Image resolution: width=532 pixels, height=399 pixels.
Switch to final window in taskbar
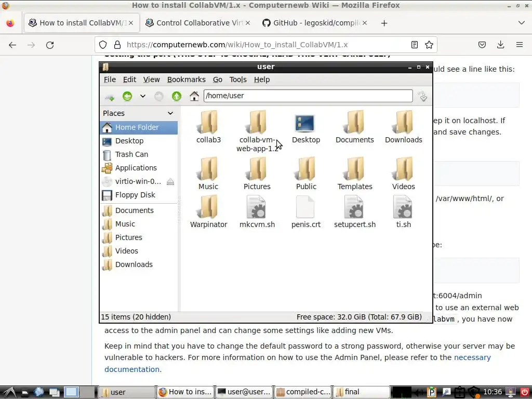pos(362,392)
